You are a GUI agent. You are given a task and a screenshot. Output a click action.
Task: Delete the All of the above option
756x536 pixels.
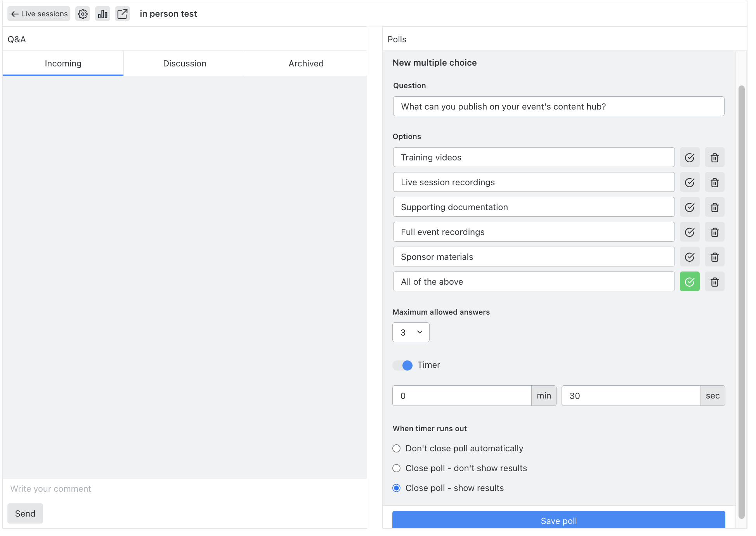point(714,282)
